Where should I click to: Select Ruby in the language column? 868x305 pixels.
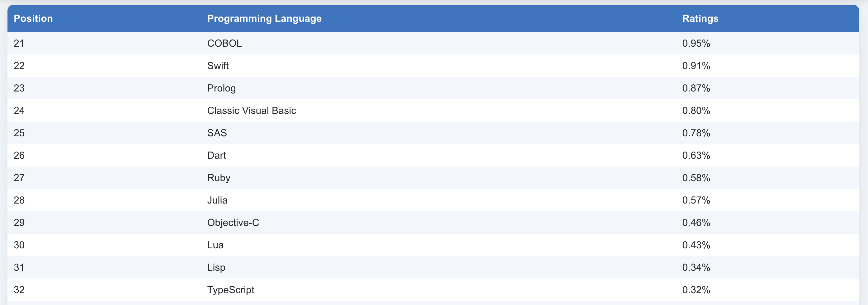pyautogui.click(x=218, y=178)
